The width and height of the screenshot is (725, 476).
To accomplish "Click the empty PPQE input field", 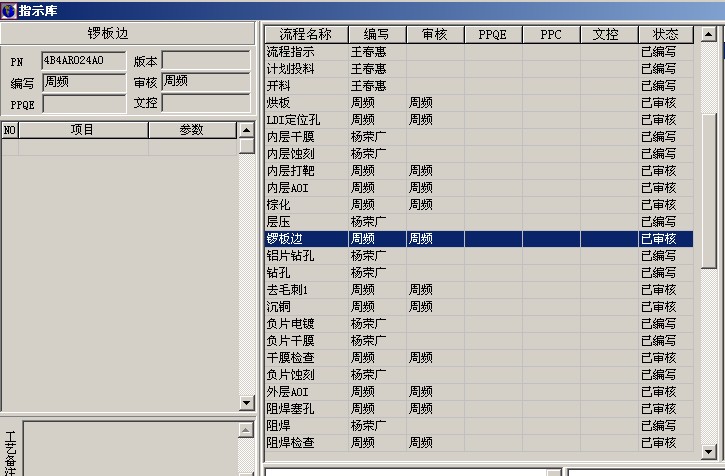I will [x=84, y=104].
